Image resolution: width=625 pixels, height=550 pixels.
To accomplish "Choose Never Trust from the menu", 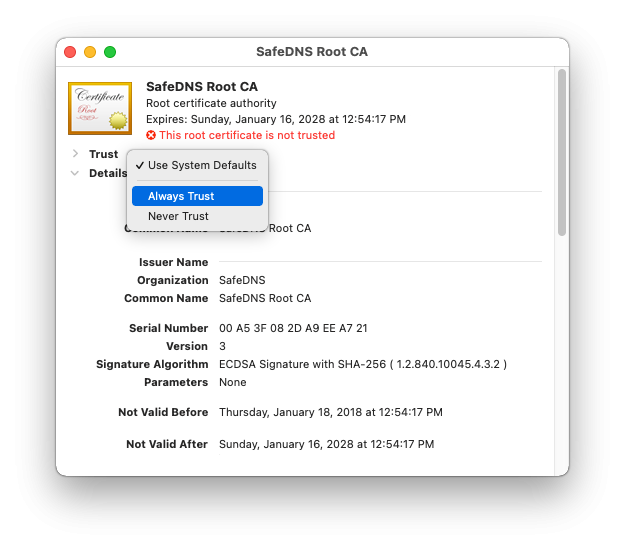I will coord(197,216).
